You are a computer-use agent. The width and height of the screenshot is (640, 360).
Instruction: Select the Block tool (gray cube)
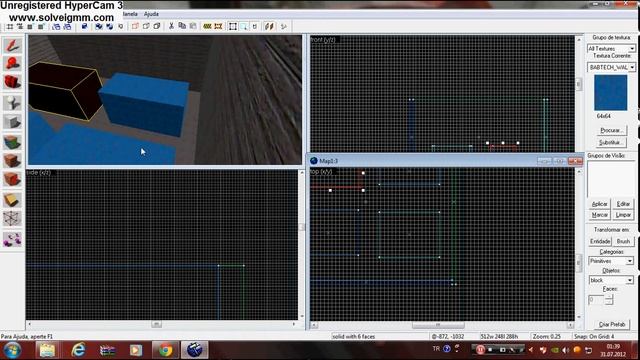[x=12, y=122]
